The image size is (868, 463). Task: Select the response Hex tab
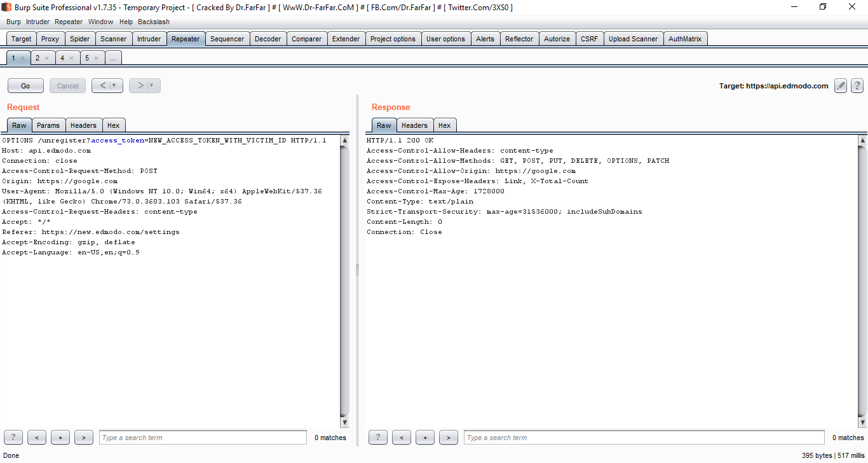tap(445, 125)
